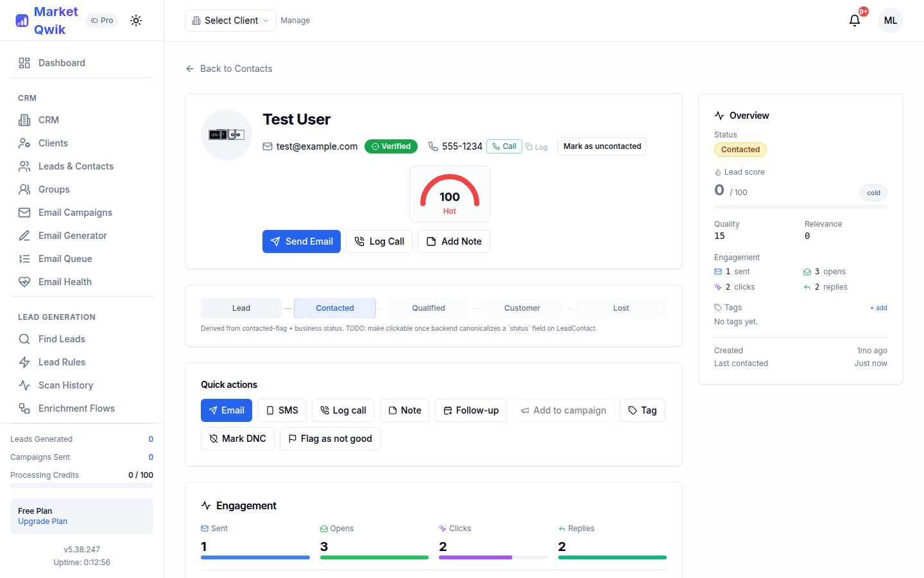Viewport: 924px width, 578px height.
Task: Click the green Verified badge
Action: click(x=391, y=146)
